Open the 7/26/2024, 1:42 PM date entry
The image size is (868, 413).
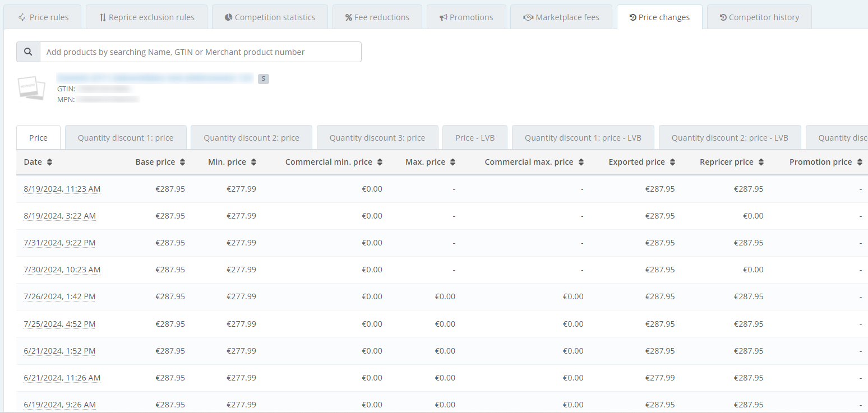(59, 296)
